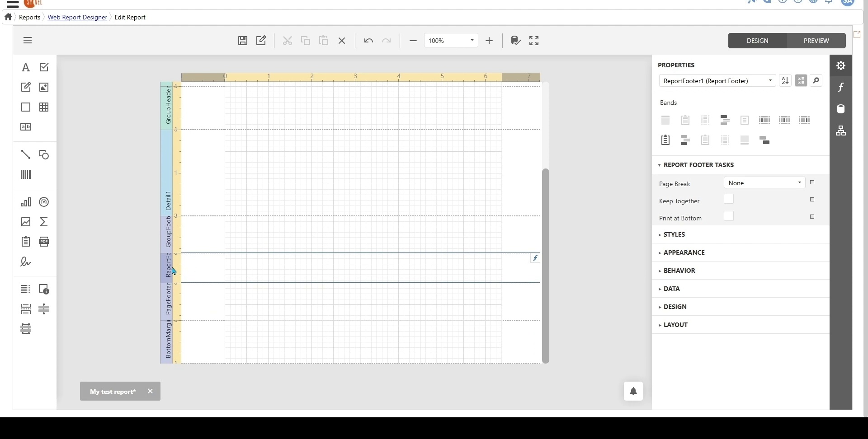This screenshot has width=868, height=439.
Task: Open the Web Report Designer breadcrumb link
Action: [77, 18]
